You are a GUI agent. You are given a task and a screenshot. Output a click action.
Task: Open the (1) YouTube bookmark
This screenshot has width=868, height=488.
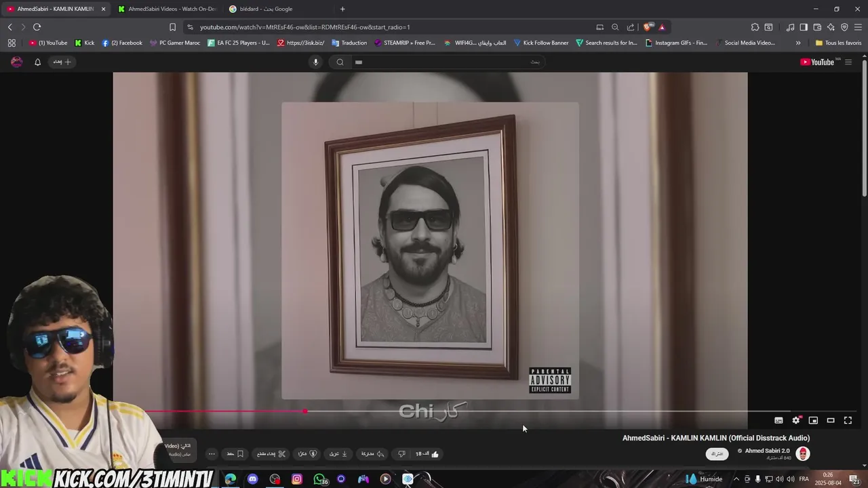(x=48, y=43)
